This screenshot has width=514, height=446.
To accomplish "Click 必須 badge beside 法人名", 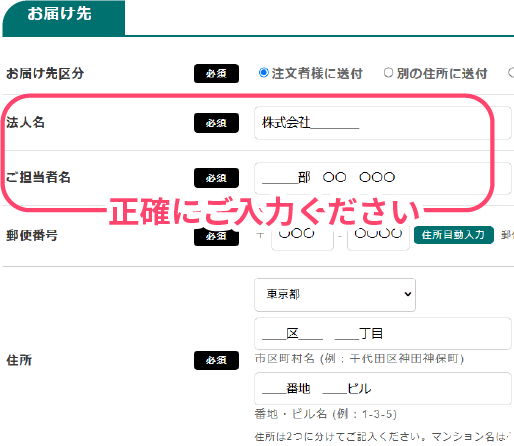I will click(x=216, y=123).
